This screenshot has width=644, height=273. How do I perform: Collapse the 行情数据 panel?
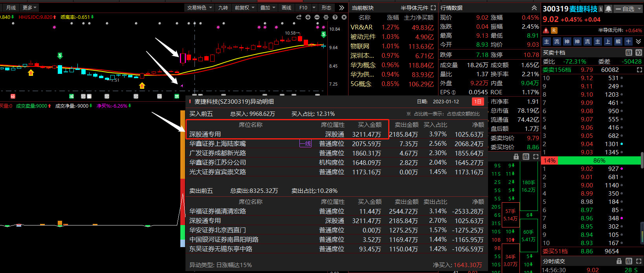pos(534,8)
